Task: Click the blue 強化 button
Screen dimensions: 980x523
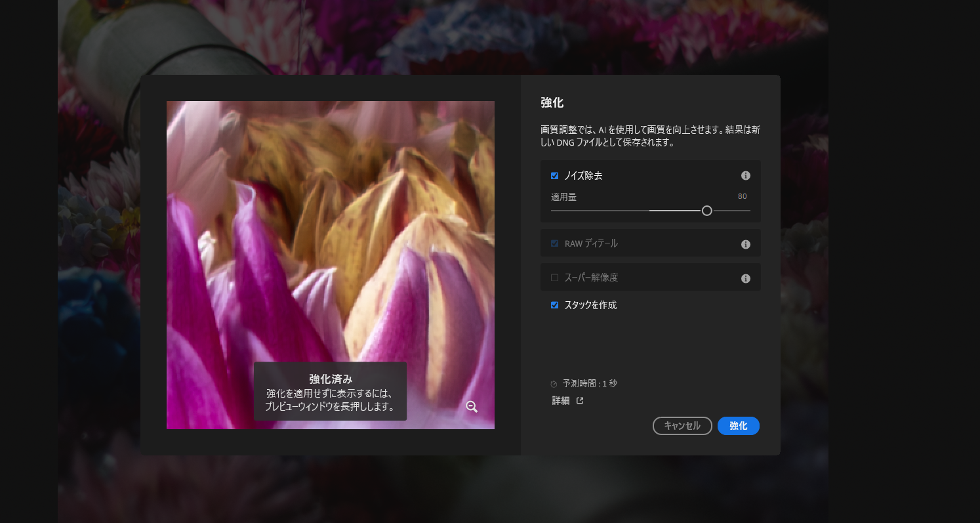Action: coord(739,426)
